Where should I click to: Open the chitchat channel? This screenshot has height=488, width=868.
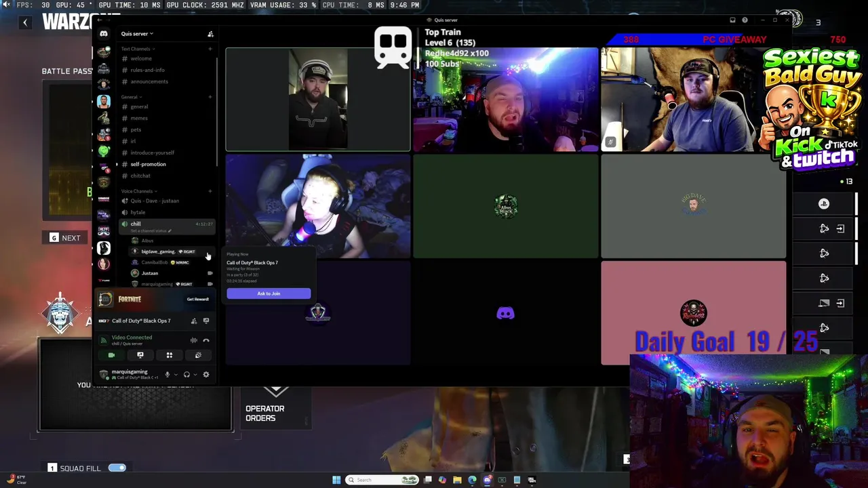point(166,176)
